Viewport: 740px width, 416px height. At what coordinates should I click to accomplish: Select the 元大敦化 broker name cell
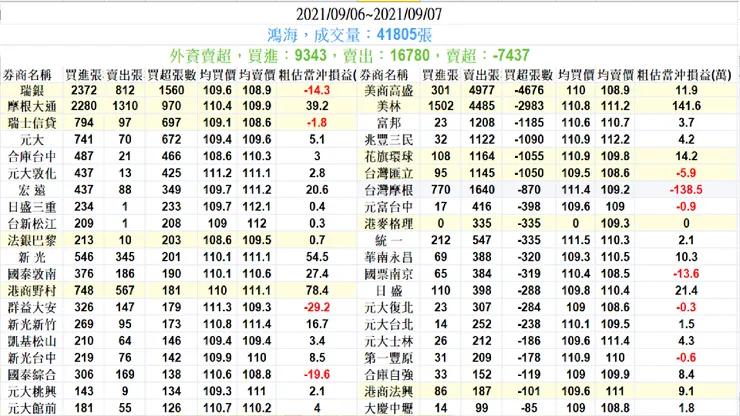(32, 173)
